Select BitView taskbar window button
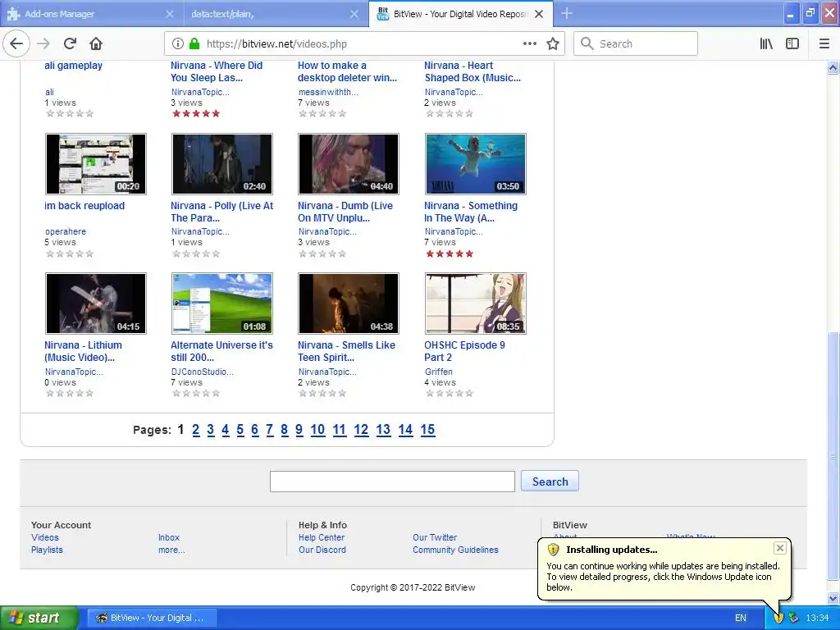This screenshot has height=630, width=840. click(x=152, y=618)
